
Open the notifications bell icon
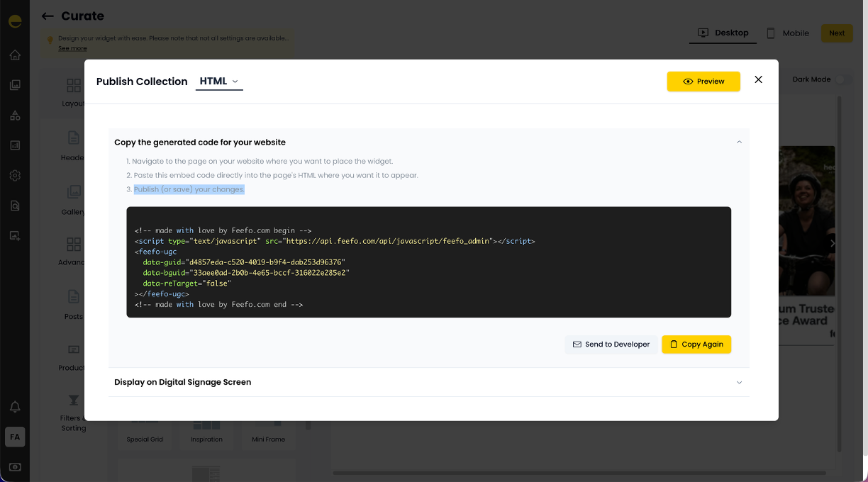point(15,407)
